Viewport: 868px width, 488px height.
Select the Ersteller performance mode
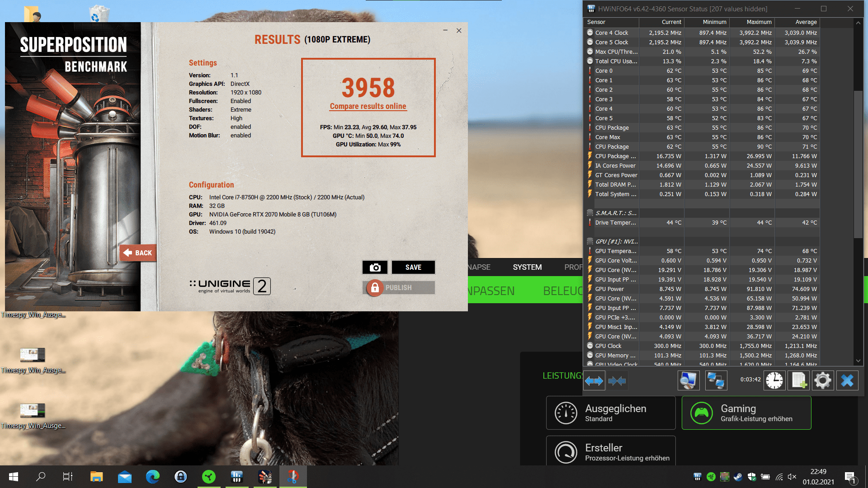611,450
